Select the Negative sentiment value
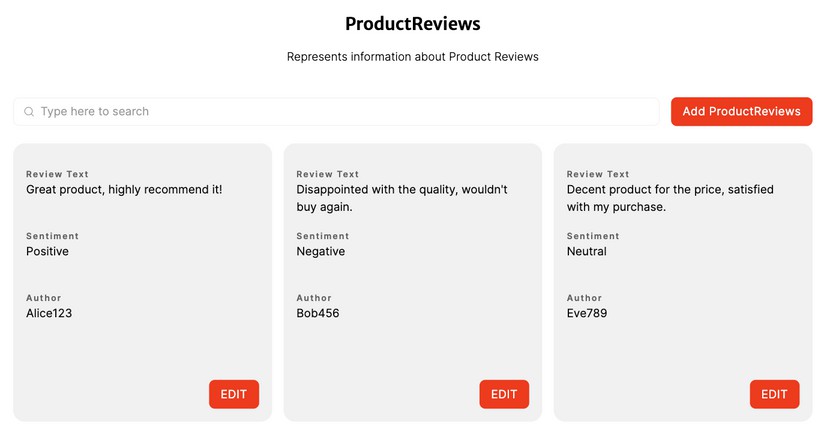 pos(320,251)
